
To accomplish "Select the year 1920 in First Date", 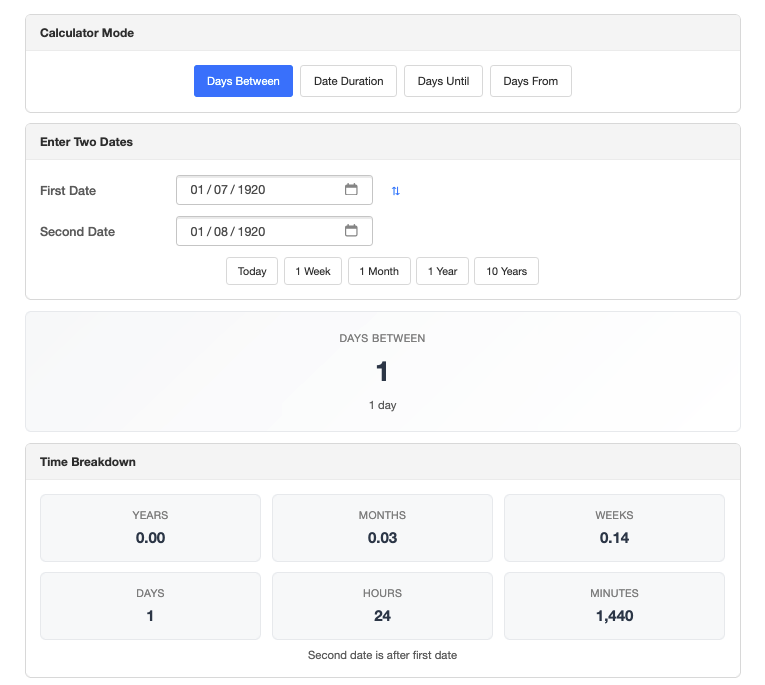I will [x=252, y=190].
